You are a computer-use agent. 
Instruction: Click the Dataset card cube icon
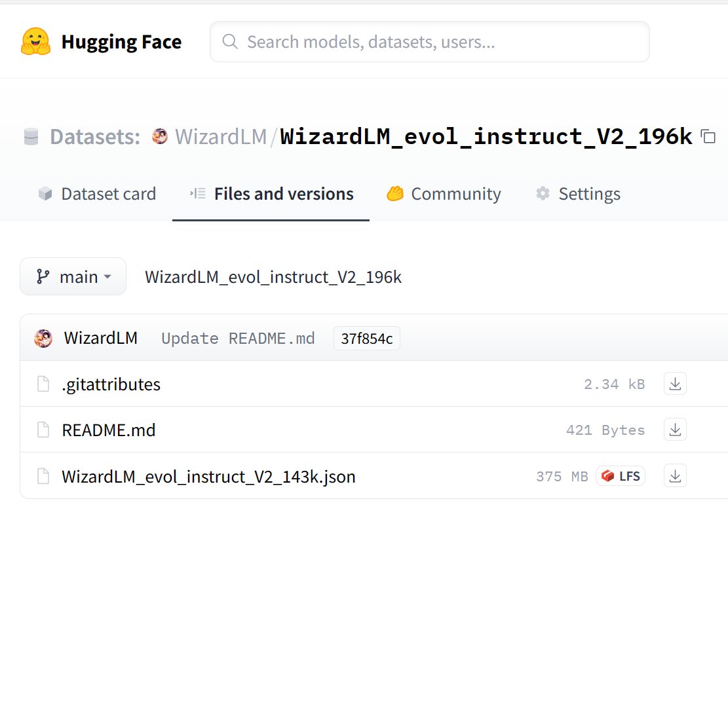[45, 193]
